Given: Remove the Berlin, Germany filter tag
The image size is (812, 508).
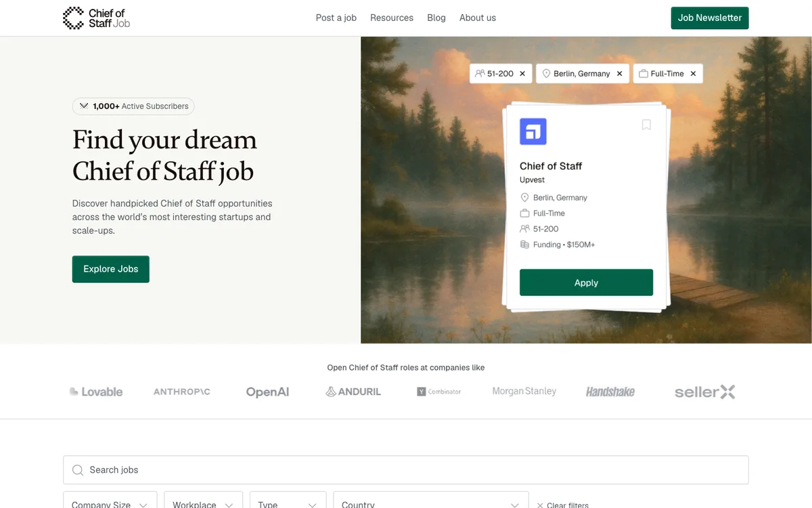Looking at the screenshot, I should (x=619, y=74).
